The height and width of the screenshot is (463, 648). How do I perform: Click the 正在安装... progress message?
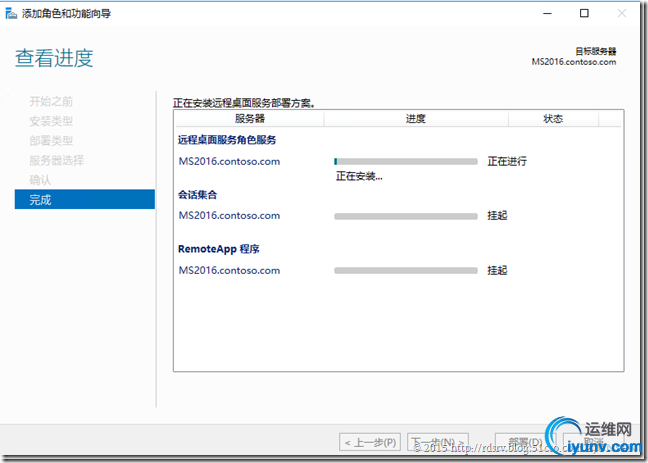[x=359, y=177]
